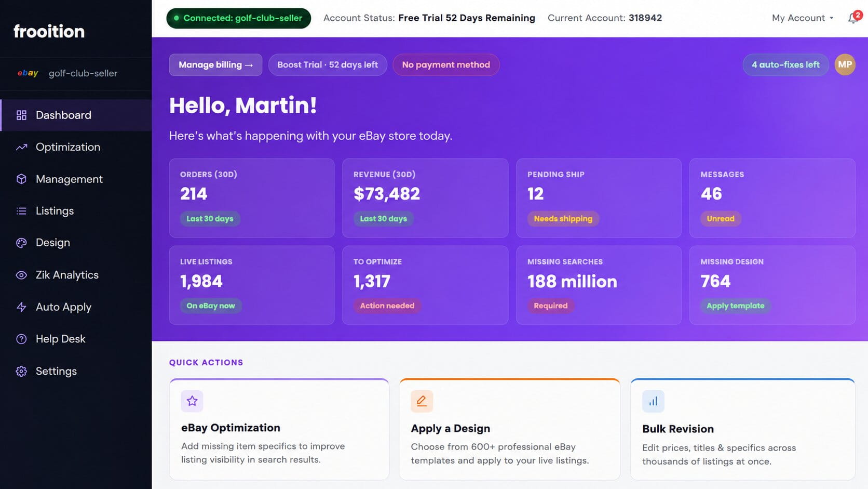Image resolution: width=868 pixels, height=489 pixels.
Task: Expand the My Account dropdown
Action: coord(803,18)
